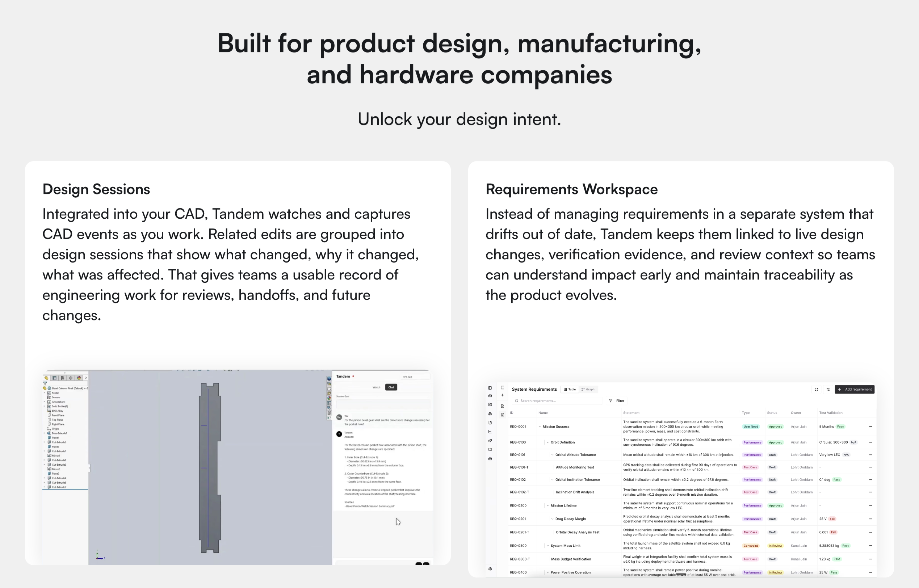Collapse the Mission Success requirement row

coord(540,427)
